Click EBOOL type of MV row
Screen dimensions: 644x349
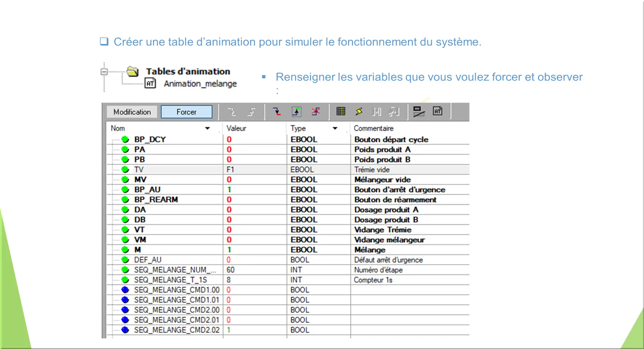point(304,179)
